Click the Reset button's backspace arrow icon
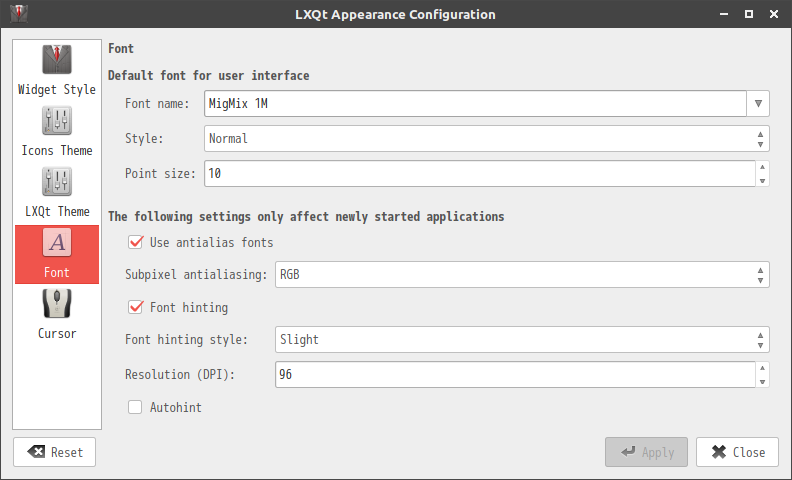792x480 pixels. 36,452
